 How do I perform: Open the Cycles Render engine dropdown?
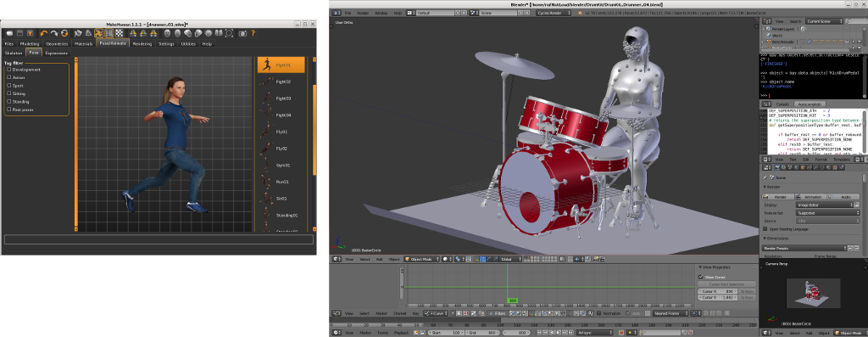554,12
